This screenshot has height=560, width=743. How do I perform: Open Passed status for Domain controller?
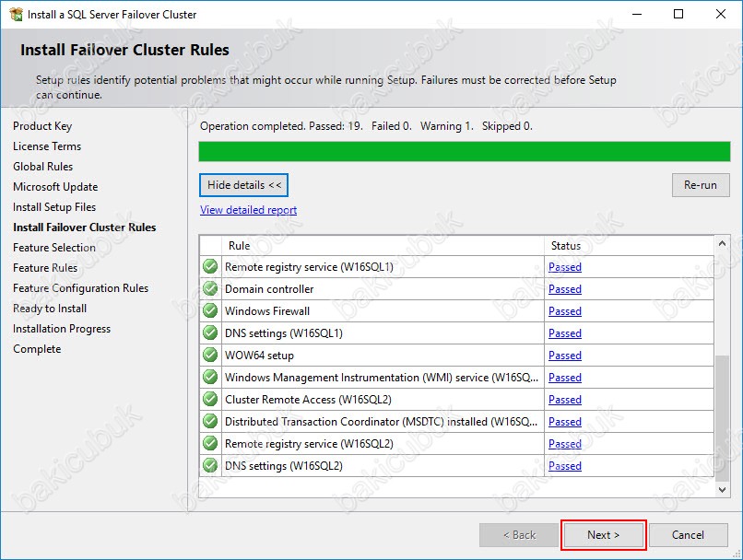click(x=565, y=289)
